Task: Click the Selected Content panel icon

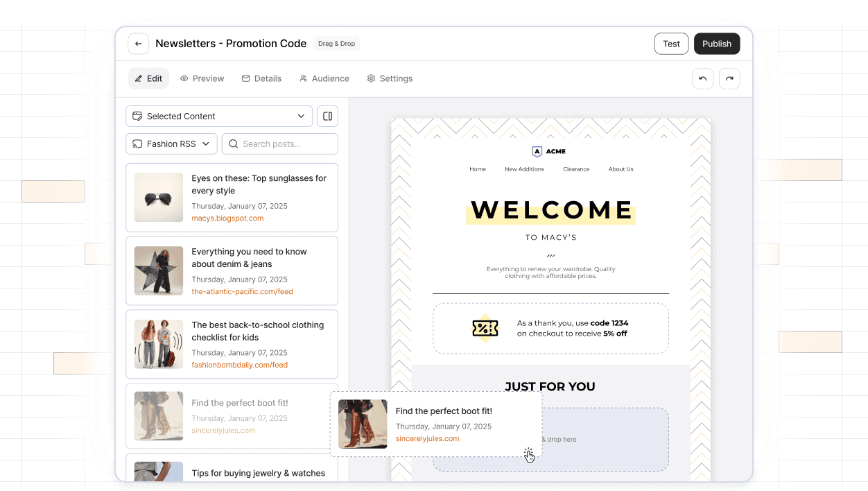Action: pos(137,116)
